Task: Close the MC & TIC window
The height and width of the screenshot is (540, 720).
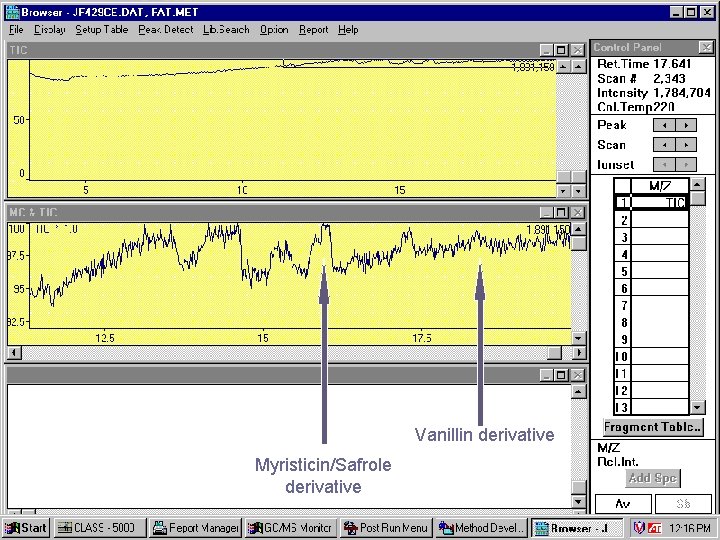Action: click(x=577, y=212)
